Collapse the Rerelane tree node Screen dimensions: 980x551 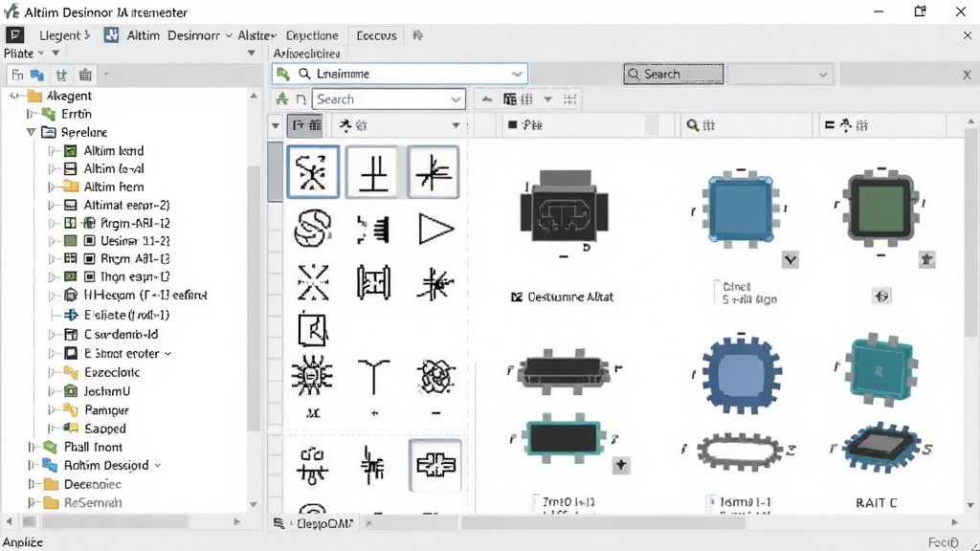31,132
